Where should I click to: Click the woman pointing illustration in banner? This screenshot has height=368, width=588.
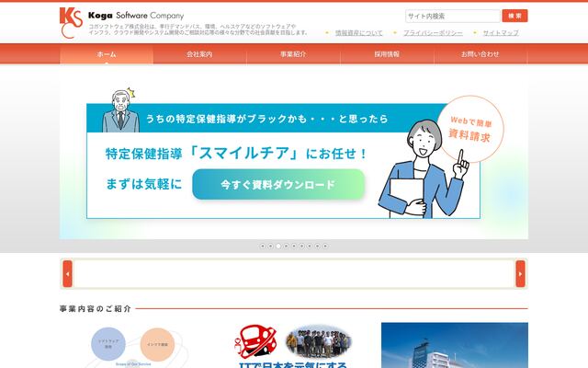(x=423, y=169)
